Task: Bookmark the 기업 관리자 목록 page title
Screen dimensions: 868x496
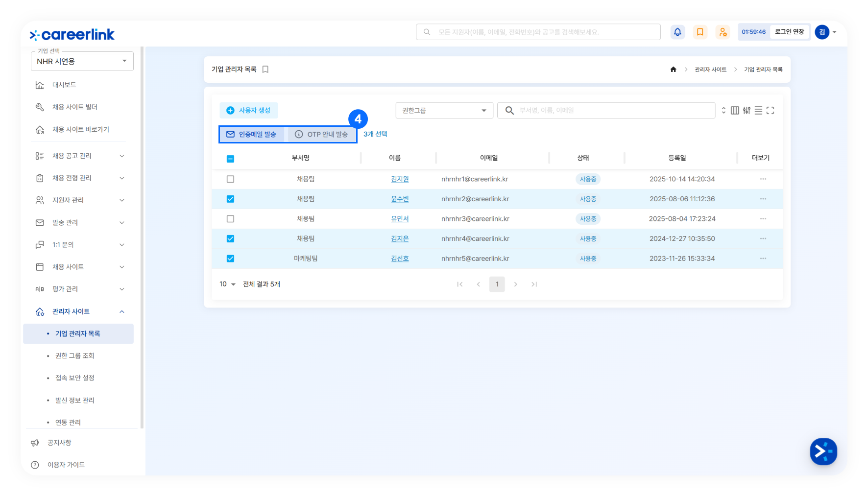Action: pyautogui.click(x=265, y=70)
